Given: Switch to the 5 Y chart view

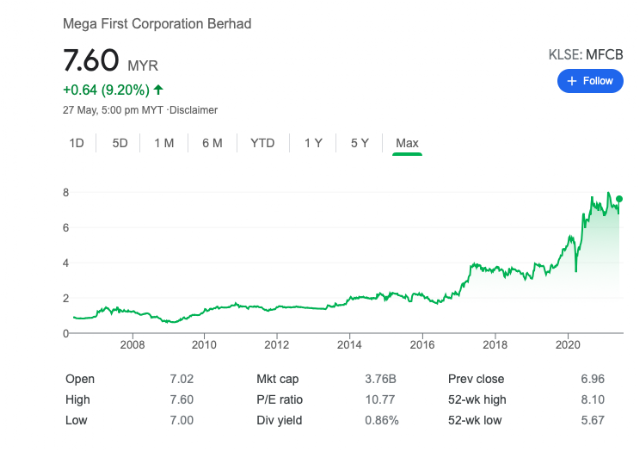Looking at the screenshot, I should (360, 143).
